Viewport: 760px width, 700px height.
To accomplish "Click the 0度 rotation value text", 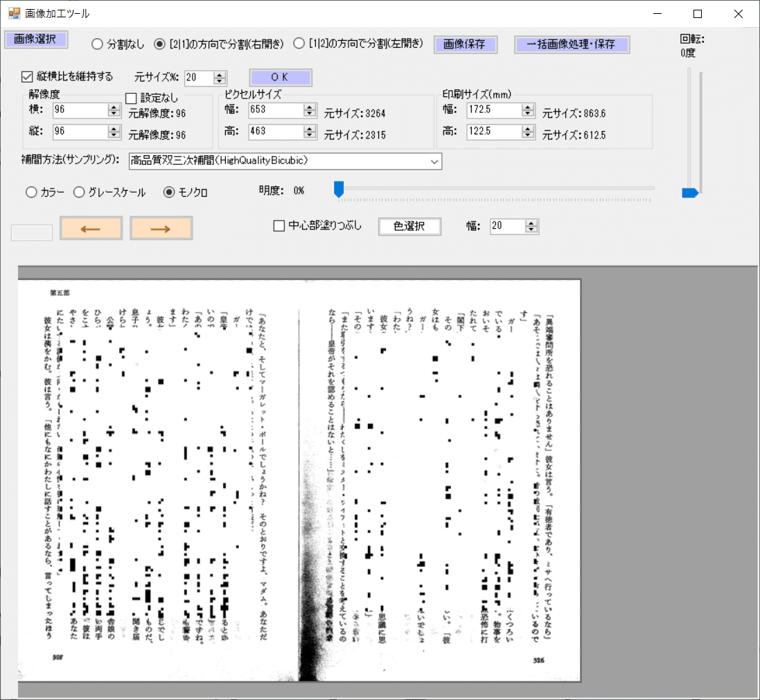I will pos(688,53).
